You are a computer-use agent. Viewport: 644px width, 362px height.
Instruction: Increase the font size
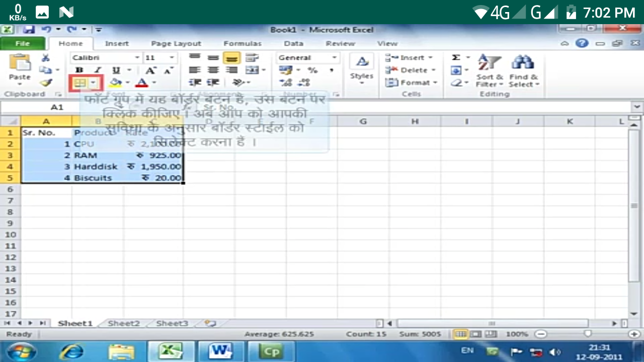(151, 70)
